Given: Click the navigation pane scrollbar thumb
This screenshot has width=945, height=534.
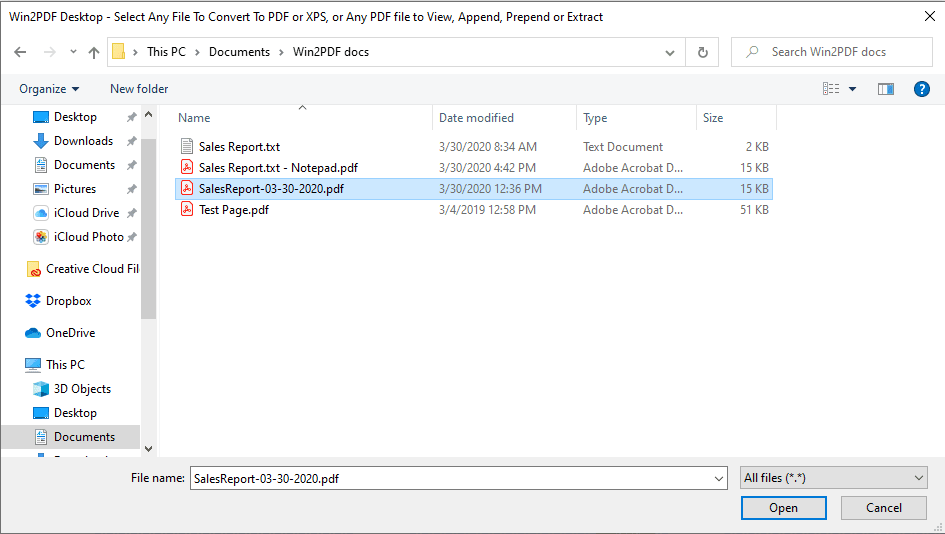Looking at the screenshot, I should tap(149, 228).
